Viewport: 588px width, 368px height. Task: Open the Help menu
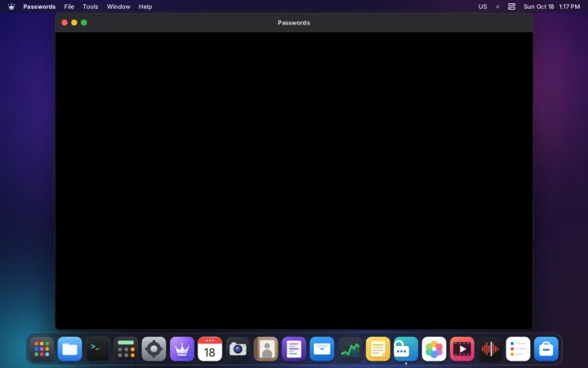[x=145, y=7]
